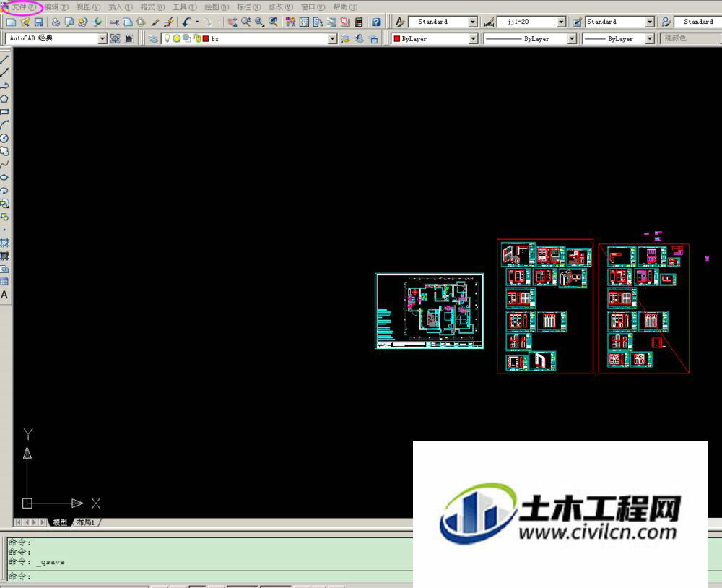Open the jj1-20 dimension style dropdown
This screenshot has height=588, width=722.
coord(561,22)
